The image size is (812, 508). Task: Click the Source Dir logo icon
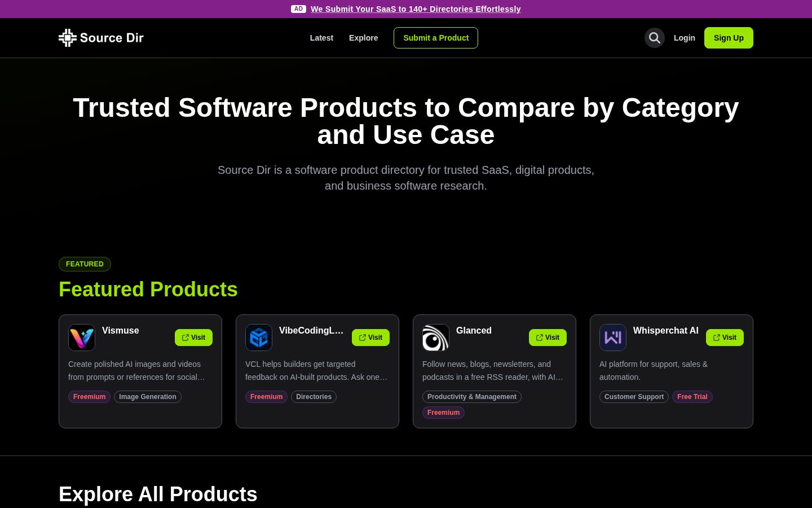[x=68, y=38]
